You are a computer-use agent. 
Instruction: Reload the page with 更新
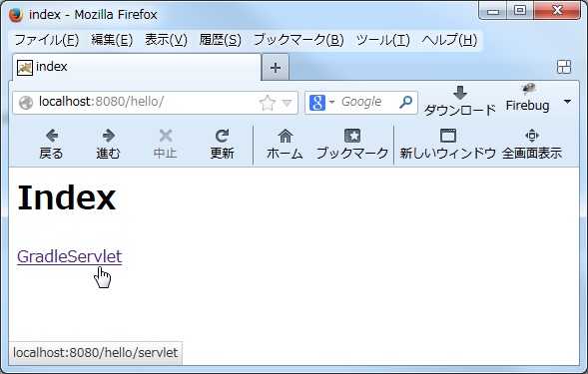tap(222, 144)
